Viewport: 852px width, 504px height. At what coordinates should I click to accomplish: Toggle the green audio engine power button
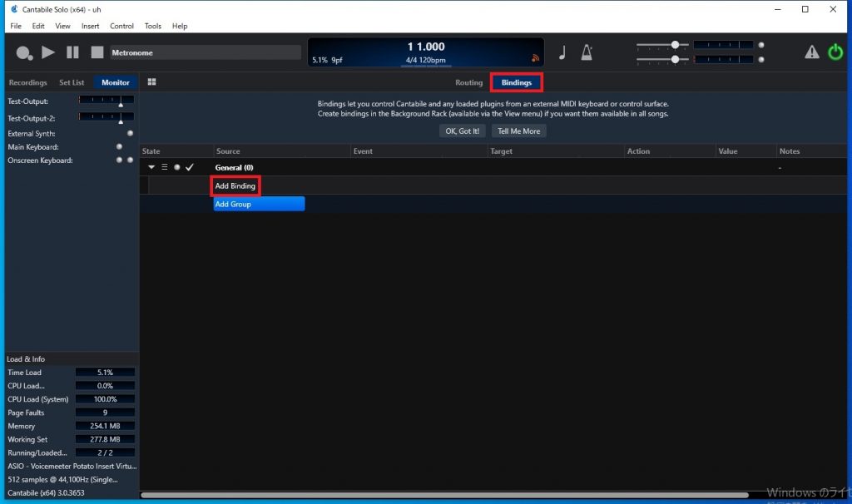click(x=835, y=52)
